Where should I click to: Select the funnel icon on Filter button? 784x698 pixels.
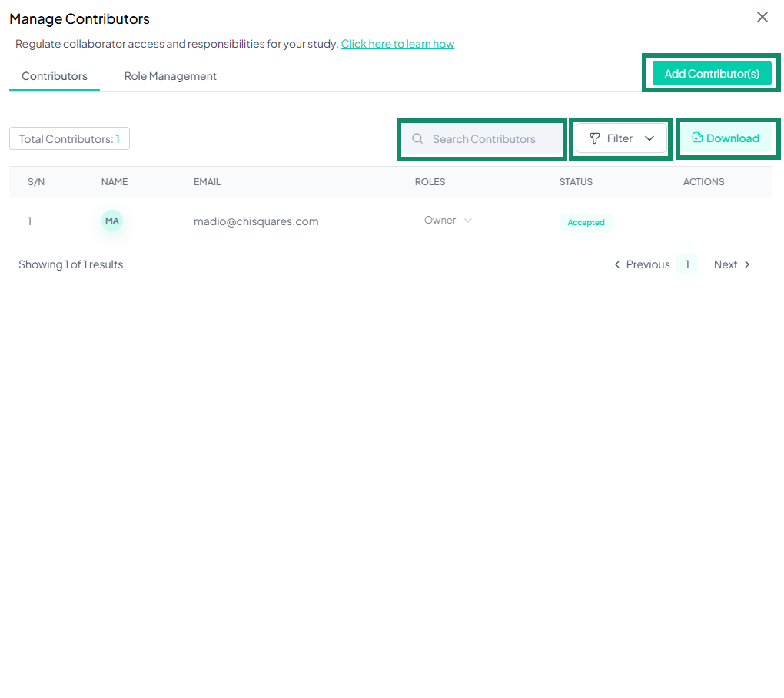tap(595, 138)
